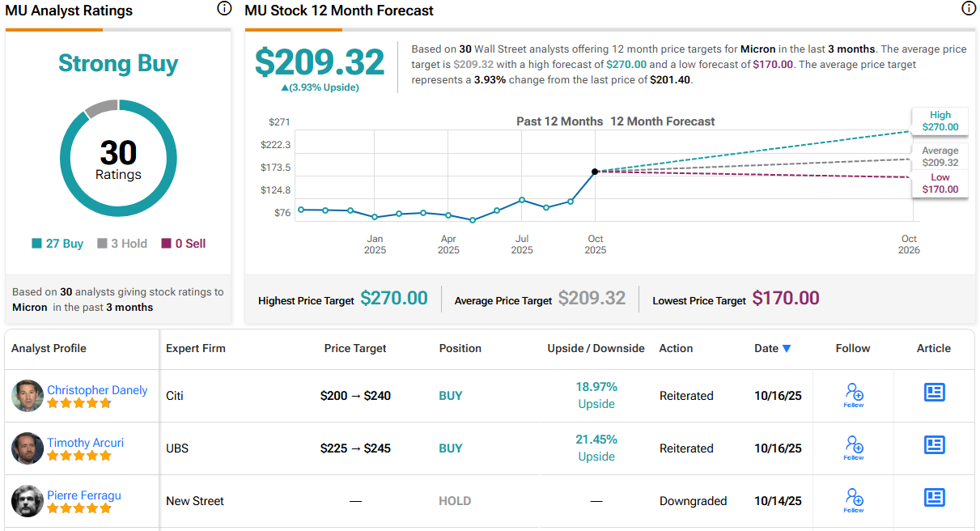The width and height of the screenshot is (980, 531).
Task: Click info icon beside MU Analyst Ratings
Action: pos(224,9)
